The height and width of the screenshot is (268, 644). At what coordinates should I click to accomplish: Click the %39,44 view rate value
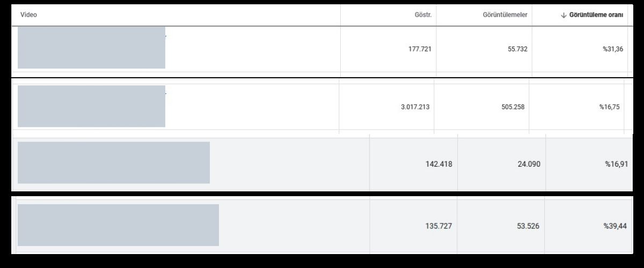coord(614,226)
